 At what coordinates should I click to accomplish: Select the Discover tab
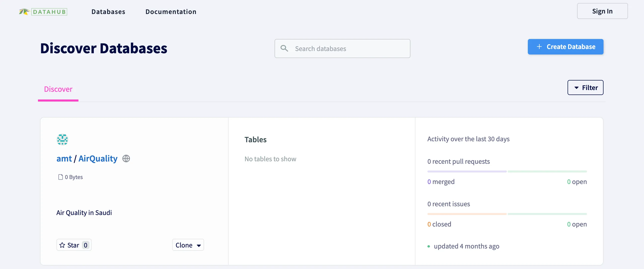point(58,89)
